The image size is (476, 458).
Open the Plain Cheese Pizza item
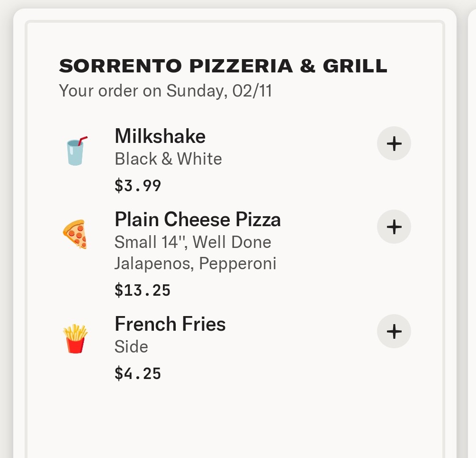(x=198, y=220)
